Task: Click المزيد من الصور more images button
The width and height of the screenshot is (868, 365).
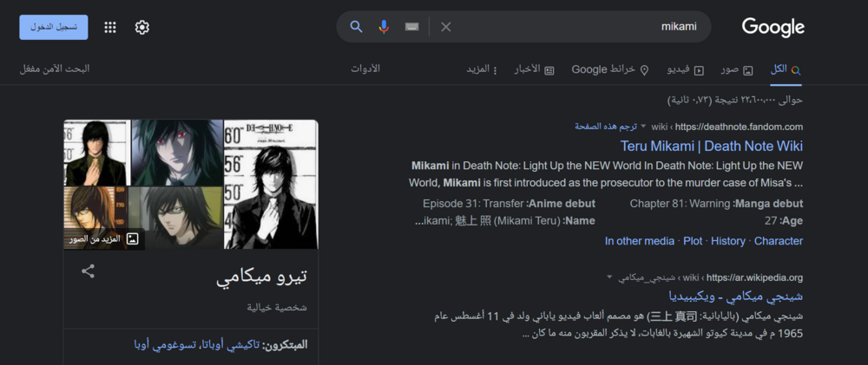Action: click(x=104, y=239)
